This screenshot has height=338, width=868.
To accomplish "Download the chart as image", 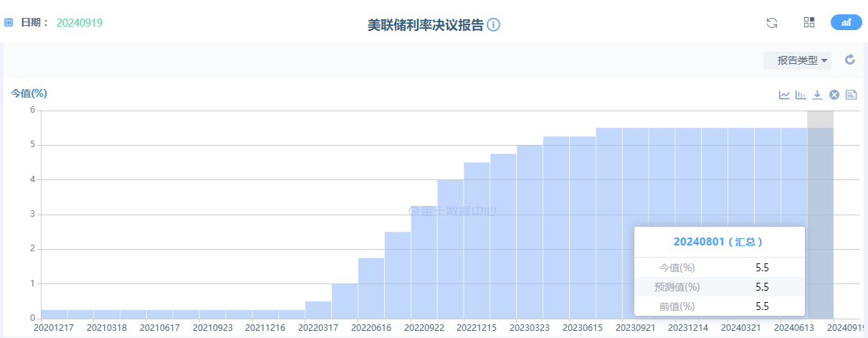I will coord(817,95).
